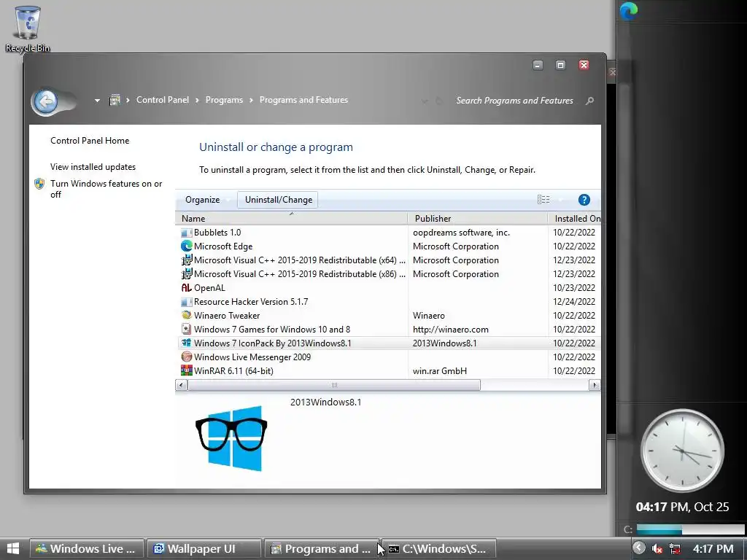Screen dimensions: 747x560
Task: Show hidden tray icons arrow
Action: coord(639,548)
